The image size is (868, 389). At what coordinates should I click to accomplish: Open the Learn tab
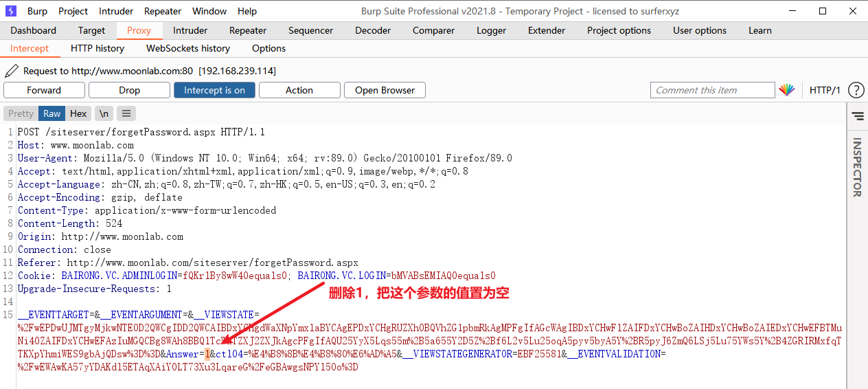(x=760, y=30)
